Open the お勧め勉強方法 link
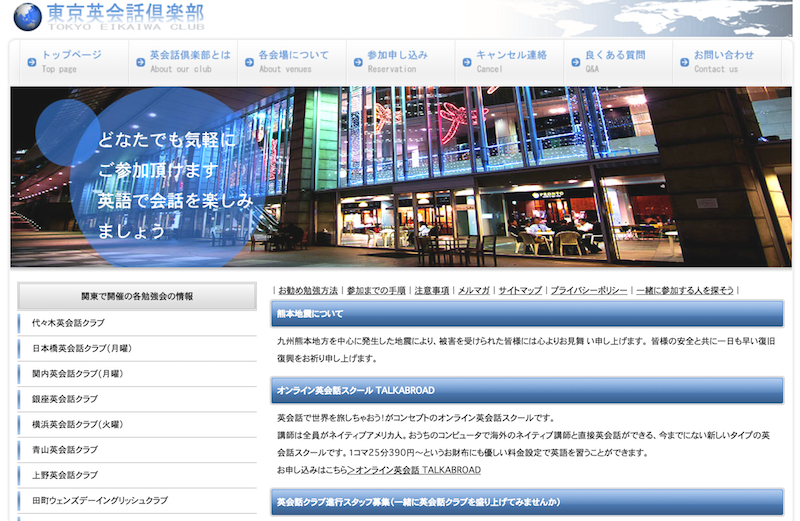Viewport: 800px width, 521px height. 308,290
